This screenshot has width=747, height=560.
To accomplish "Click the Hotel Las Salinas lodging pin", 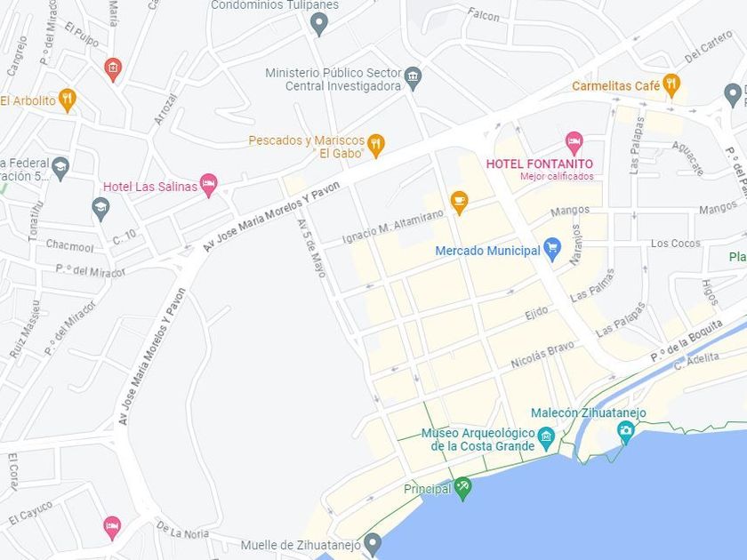I will pyautogui.click(x=209, y=185).
